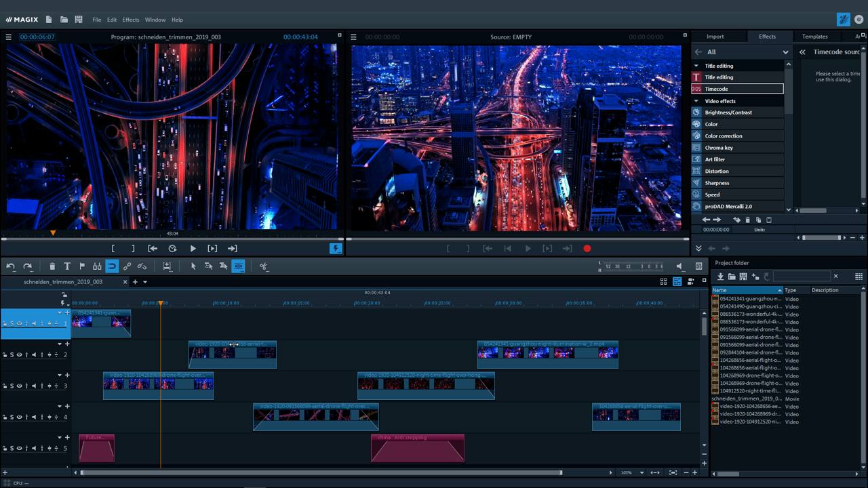
Task: Set out-point in the program monitor
Action: 133,249
